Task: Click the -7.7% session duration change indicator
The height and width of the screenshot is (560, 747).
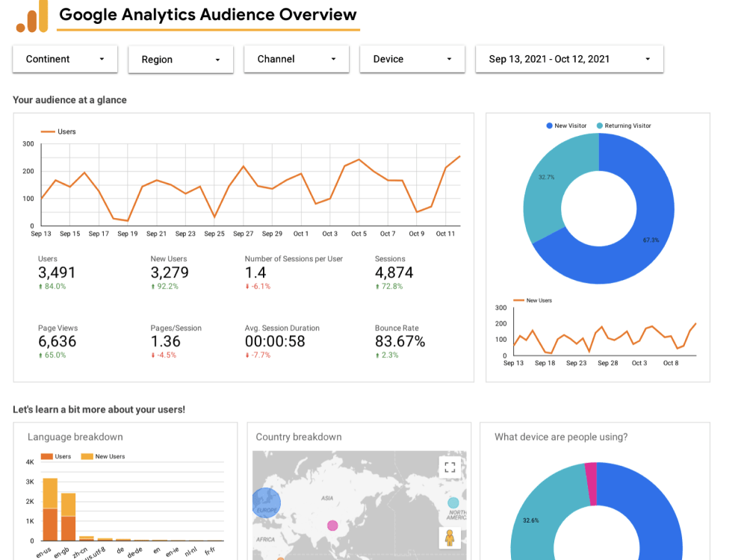Action: [258, 355]
